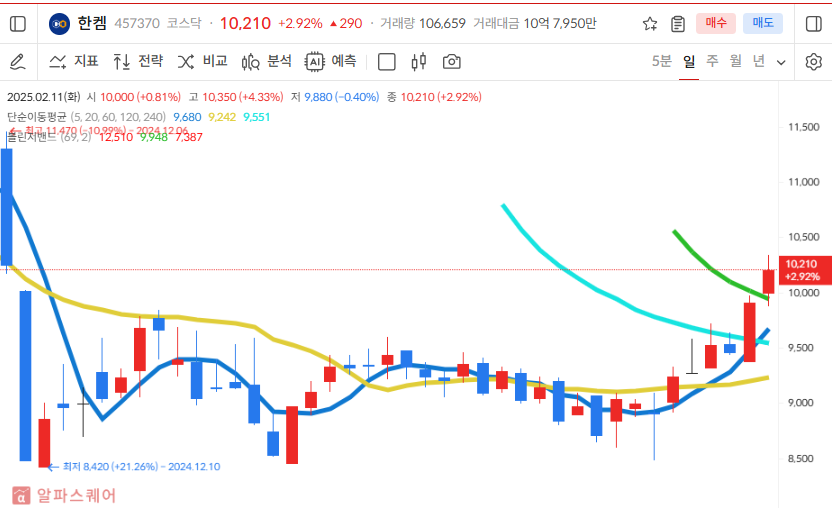Viewport: 832px width, 508px height.
Task: Click the 한켐 stock logo icon
Action: coord(59,24)
